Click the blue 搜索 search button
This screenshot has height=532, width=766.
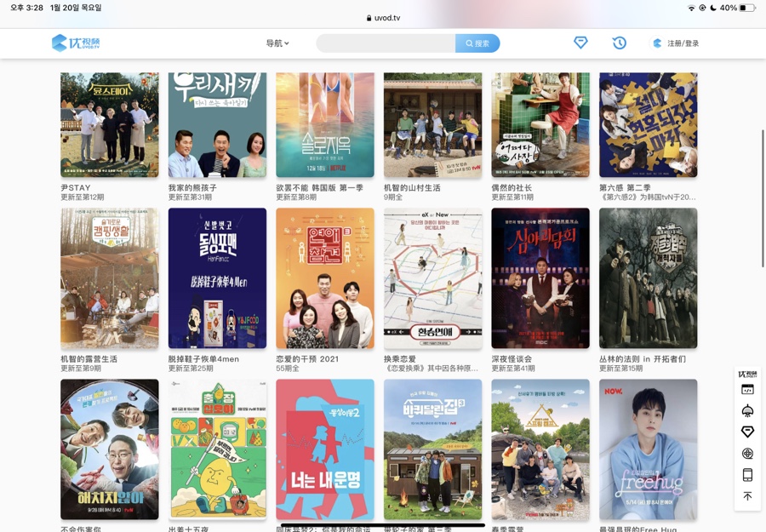477,43
